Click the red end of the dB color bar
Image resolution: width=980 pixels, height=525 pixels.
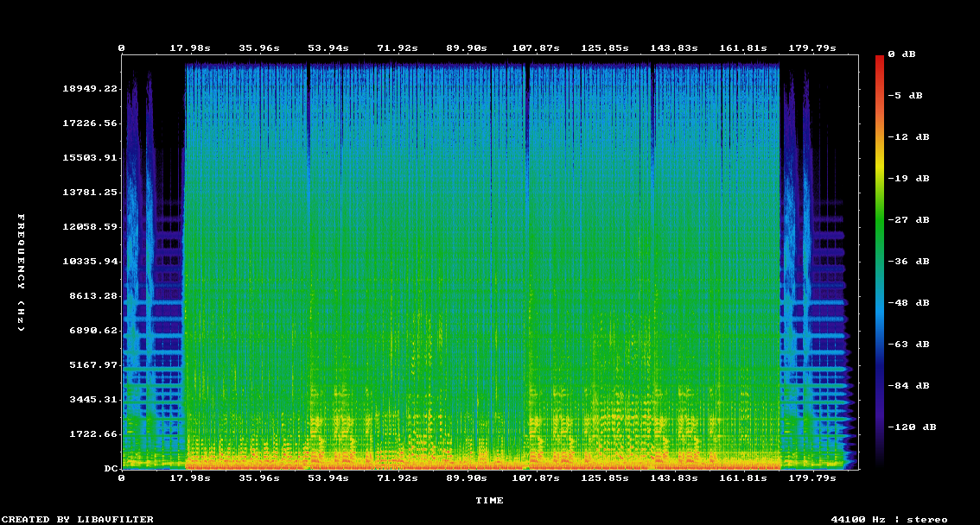pos(880,60)
